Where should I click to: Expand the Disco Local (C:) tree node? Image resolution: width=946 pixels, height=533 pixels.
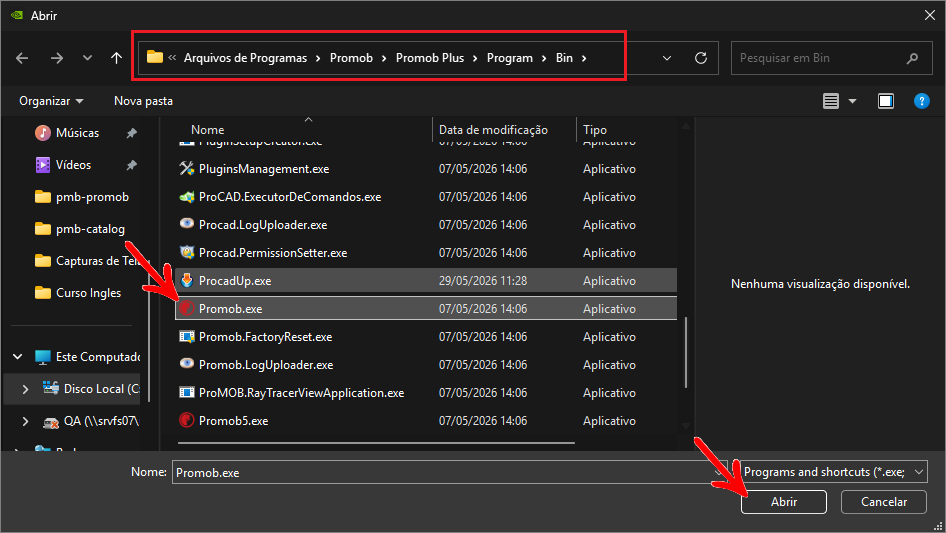(x=25, y=389)
